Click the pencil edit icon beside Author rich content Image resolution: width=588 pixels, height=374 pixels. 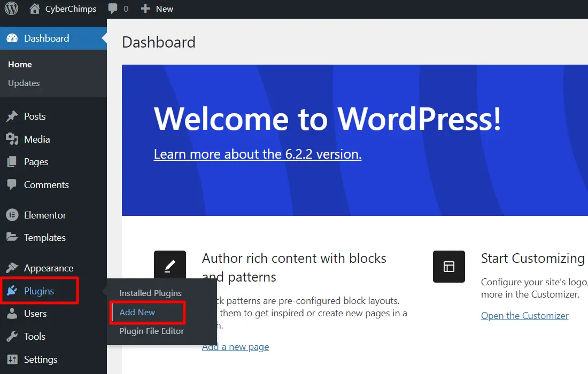pos(170,267)
